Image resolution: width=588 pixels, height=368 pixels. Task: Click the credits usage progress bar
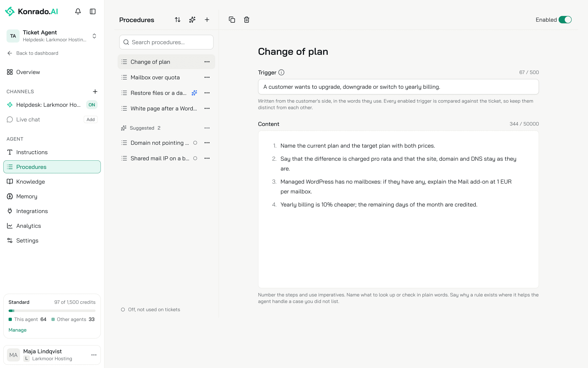coord(52,311)
